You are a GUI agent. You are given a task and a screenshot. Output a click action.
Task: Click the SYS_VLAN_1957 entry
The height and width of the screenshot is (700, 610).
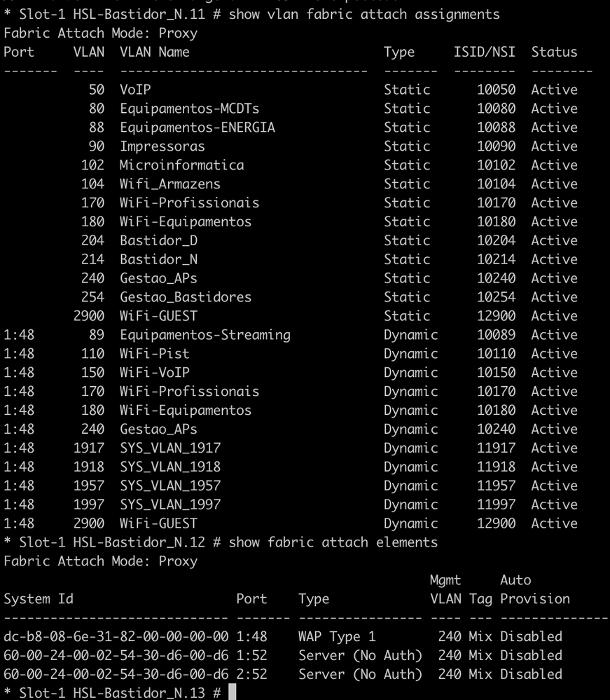170,486
